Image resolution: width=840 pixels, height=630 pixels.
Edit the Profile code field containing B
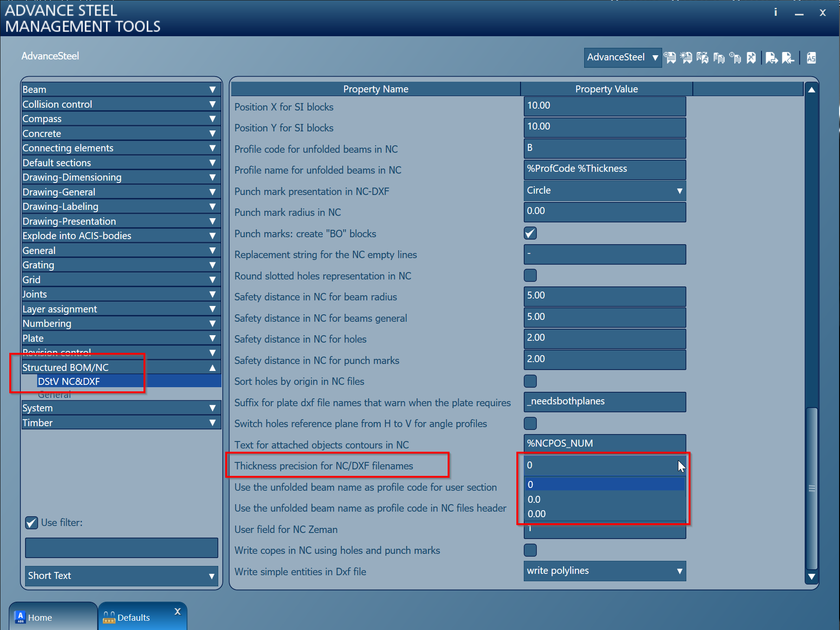point(605,149)
